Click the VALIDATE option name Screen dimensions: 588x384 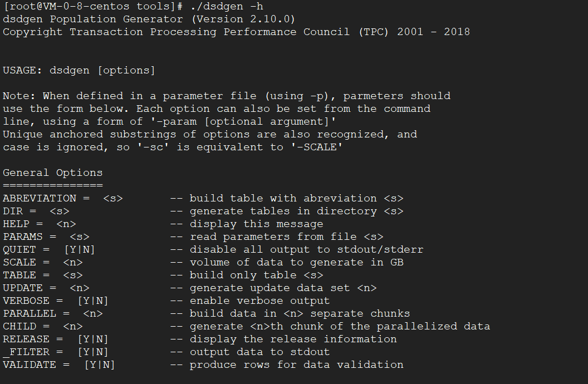[x=30, y=365]
